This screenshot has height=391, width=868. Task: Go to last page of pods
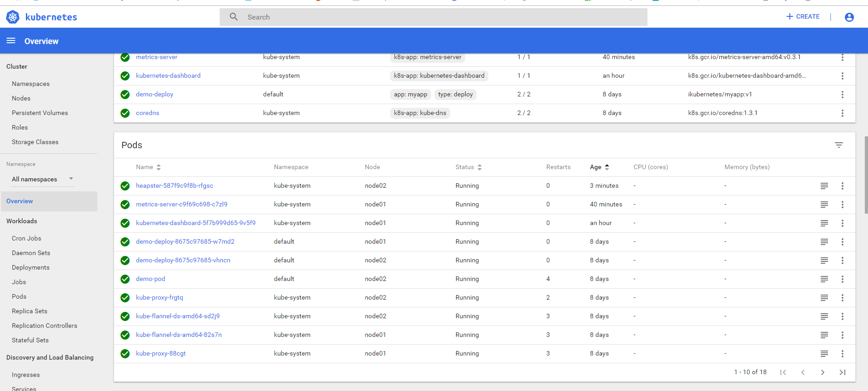point(843,372)
